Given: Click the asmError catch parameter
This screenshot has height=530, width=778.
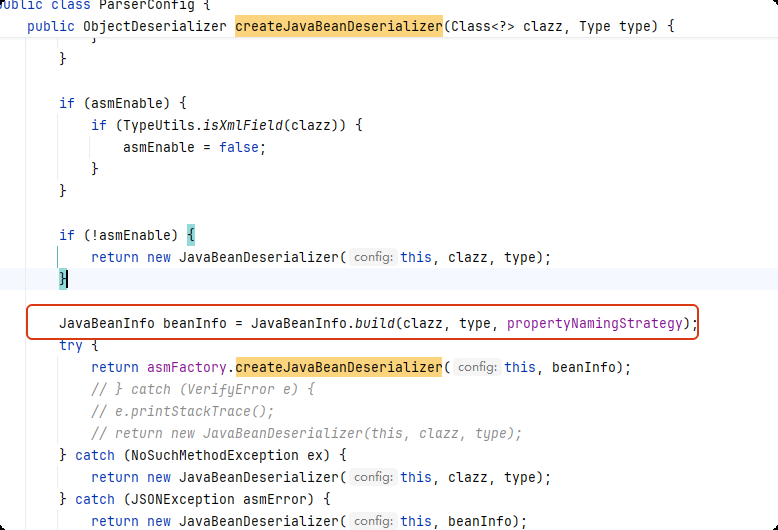Looking at the screenshot, I should 274,499.
